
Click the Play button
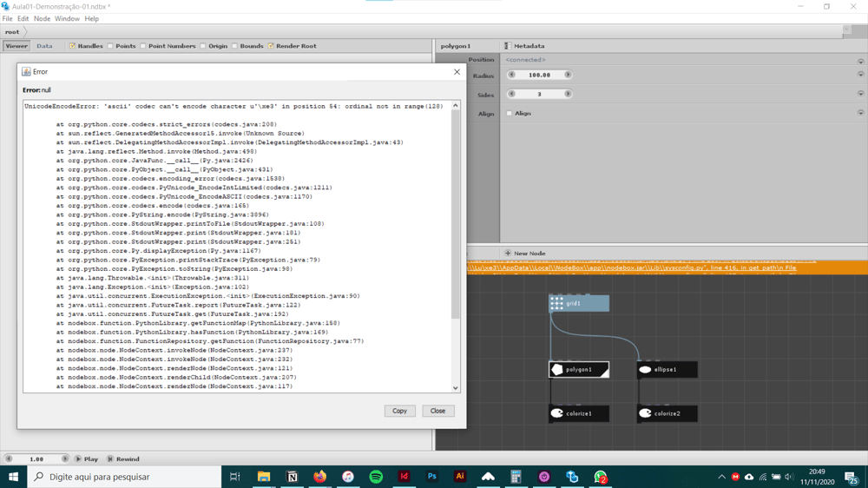tap(86, 459)
